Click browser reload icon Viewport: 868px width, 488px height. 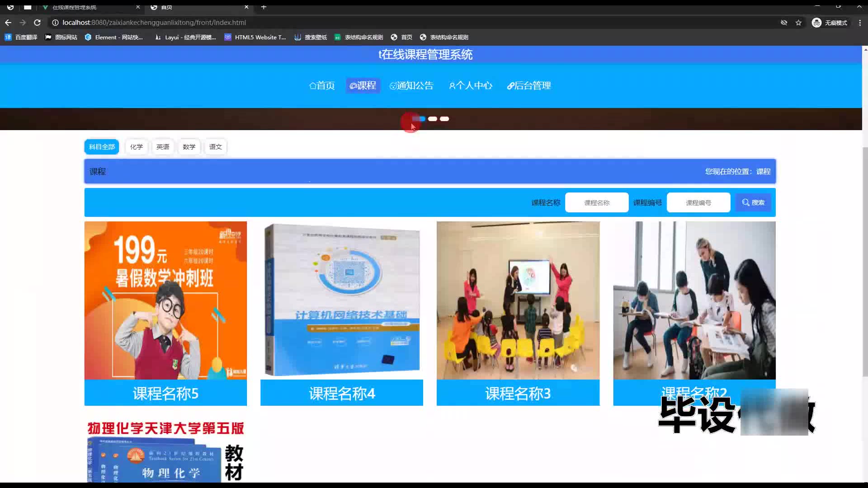click(x=38, y=23)
